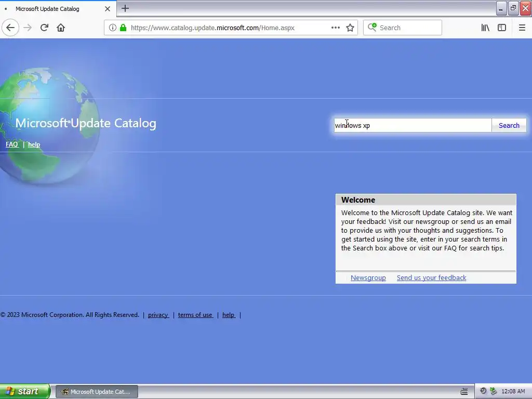Viewport: 532px width, 399px height.
Task: Open the Windows Start menu
Action: coord(25,391)
